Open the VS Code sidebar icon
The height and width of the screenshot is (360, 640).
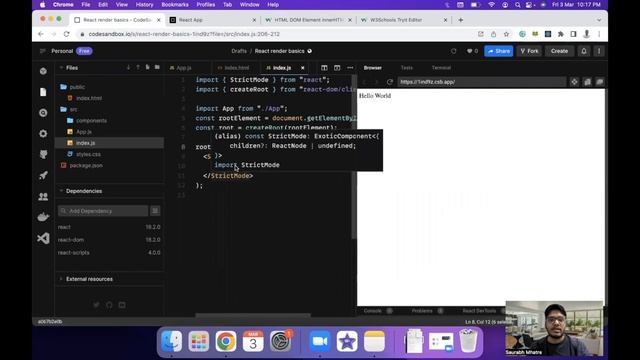coord(43,238)
